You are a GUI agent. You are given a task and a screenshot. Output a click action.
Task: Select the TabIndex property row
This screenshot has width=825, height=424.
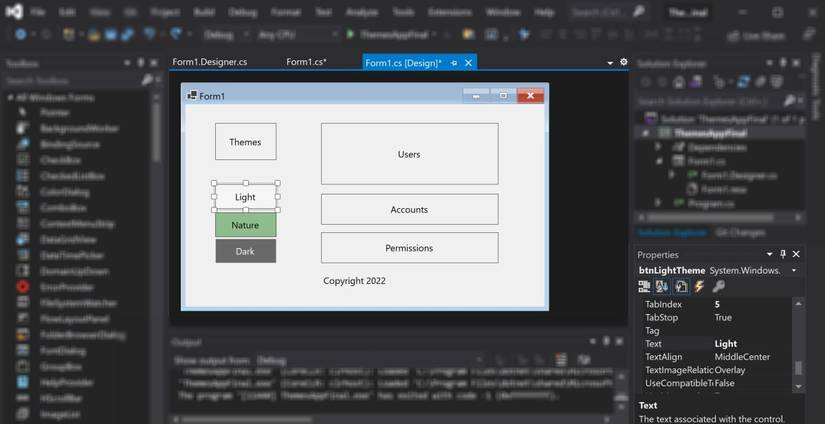point(714,304)
